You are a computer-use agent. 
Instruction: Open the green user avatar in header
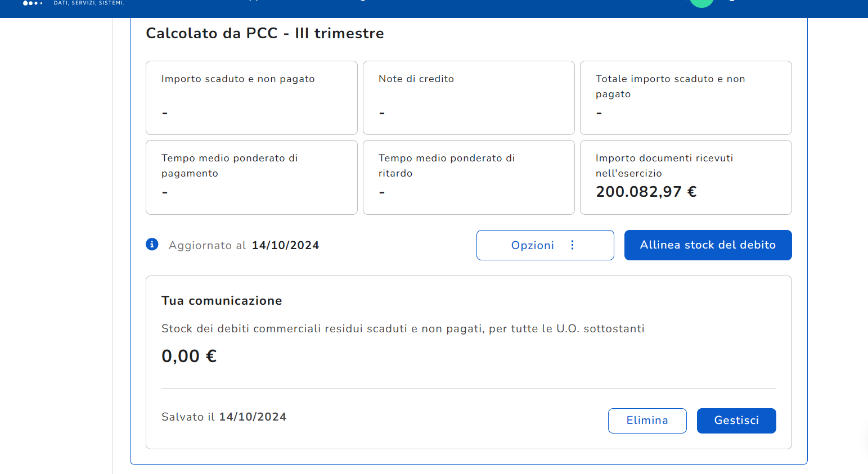(x=701, y=2)
